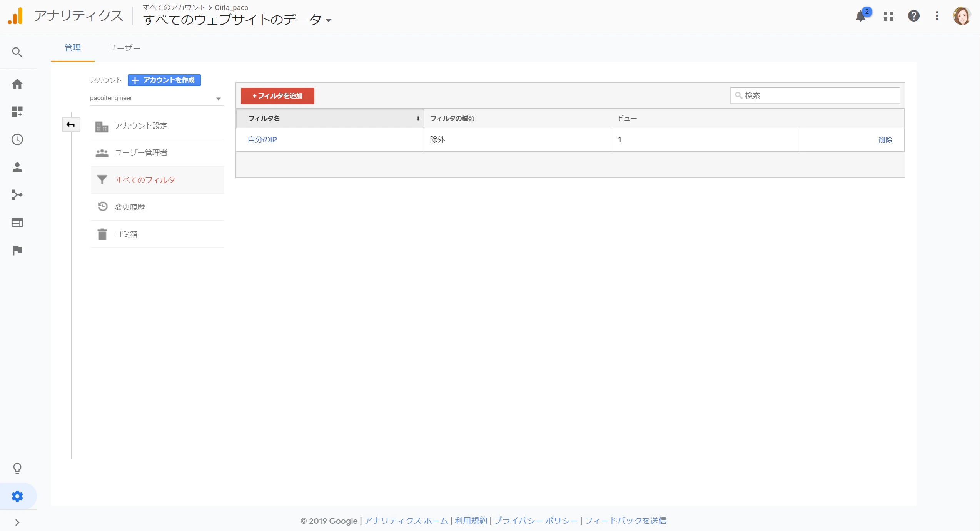
Task: Open Behavior window icon in sidebar
Action: (17, 223)
